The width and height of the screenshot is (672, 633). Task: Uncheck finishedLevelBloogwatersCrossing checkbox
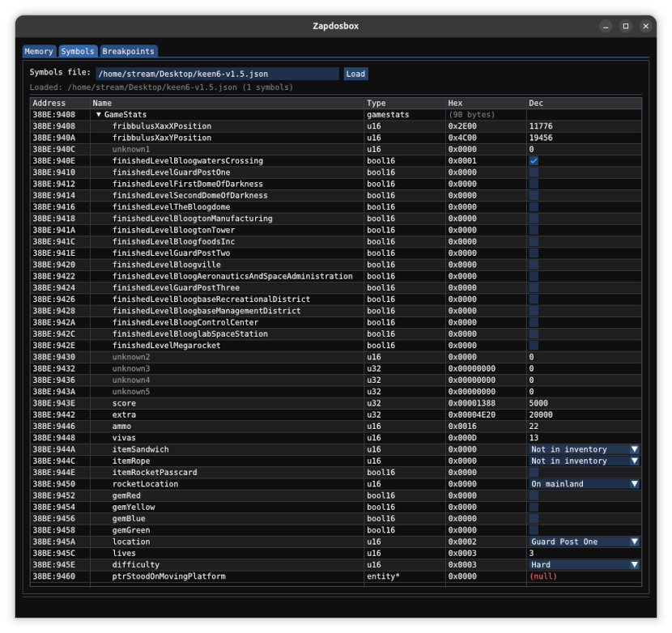coord(534,161)
